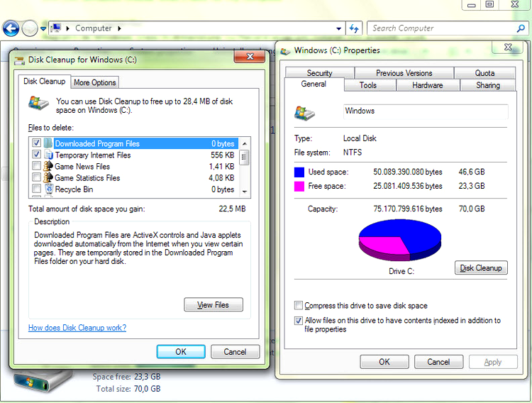
Task: Click the Recycle Bin icon in list
Action: pyautogui.click(x=49, y=189)
